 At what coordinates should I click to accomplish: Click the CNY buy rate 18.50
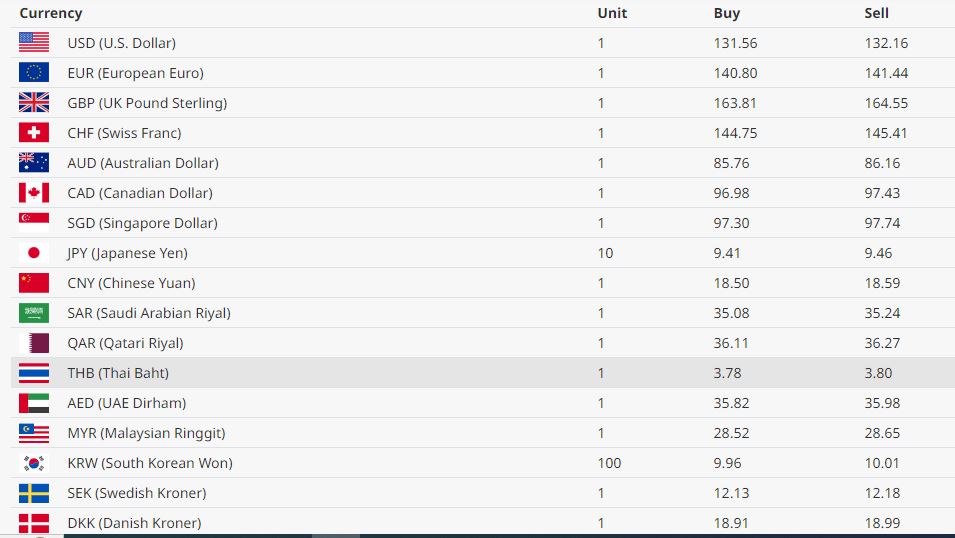click(x=731, y=283)
